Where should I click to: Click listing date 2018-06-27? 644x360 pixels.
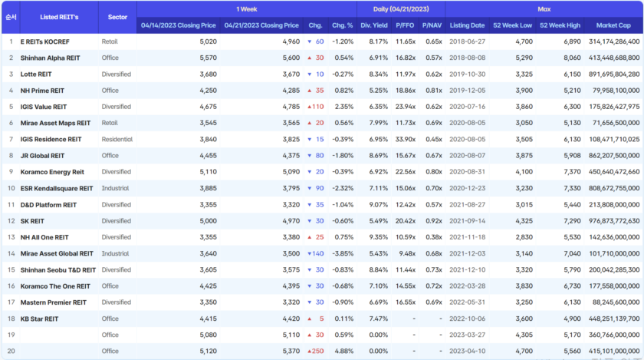click(468, 41)
